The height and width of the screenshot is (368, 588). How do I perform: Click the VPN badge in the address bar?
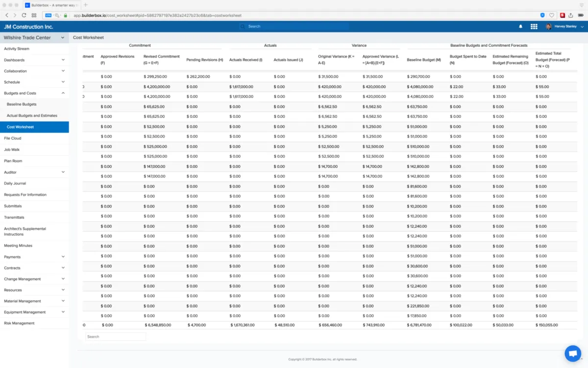pyautogui.click(x=49, y=15)
